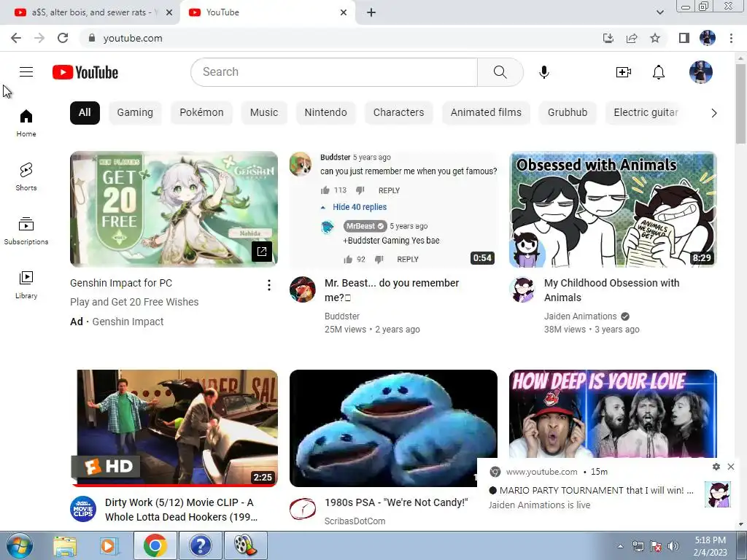Open How Deep Is Your Love thumbnail
Image resolution: width=747 pixels, height=560 pixels.
(613, 413)
